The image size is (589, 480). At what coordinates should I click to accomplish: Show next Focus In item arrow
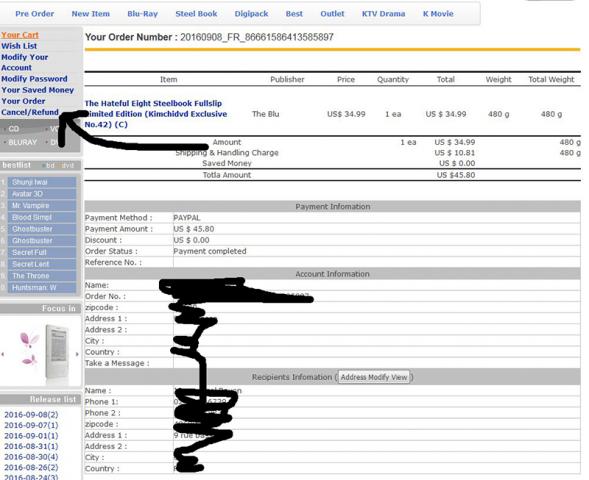tap(77, 354)
